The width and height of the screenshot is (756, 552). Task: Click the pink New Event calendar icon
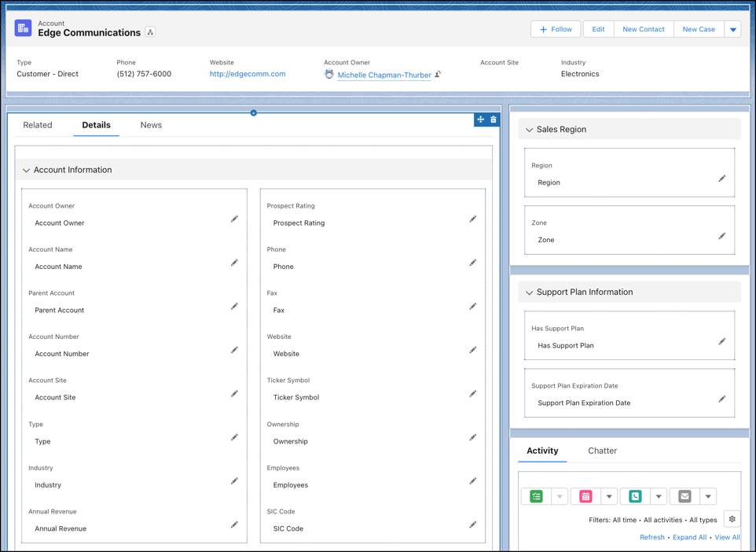pyautogui.click(x=585, y=496)
